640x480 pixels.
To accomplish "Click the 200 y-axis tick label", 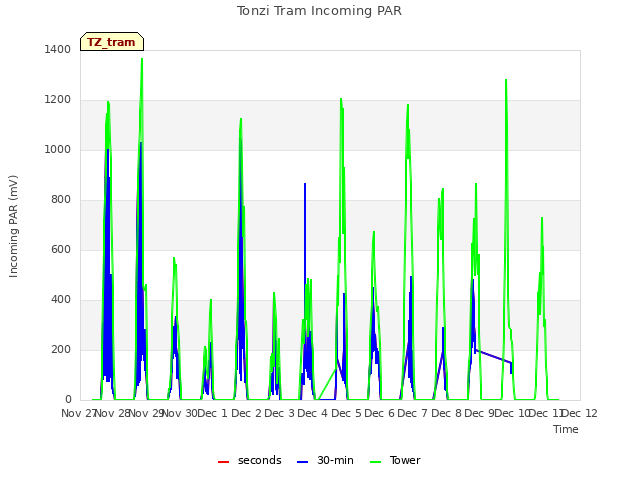I will (61, 349).
